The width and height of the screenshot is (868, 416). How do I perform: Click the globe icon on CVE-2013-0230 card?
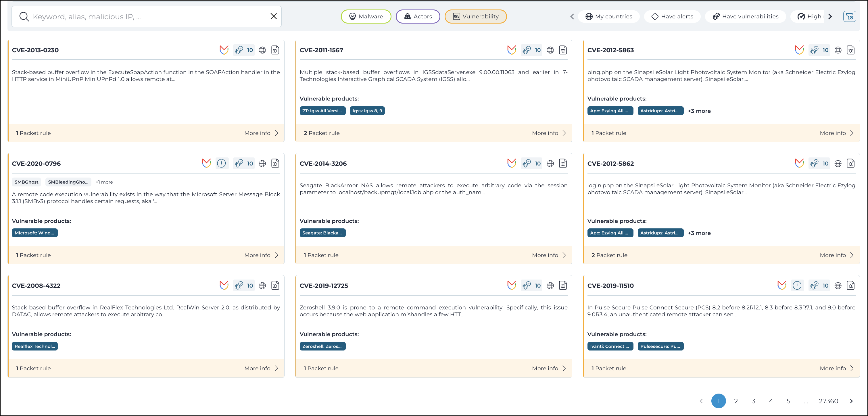[262, 50]
